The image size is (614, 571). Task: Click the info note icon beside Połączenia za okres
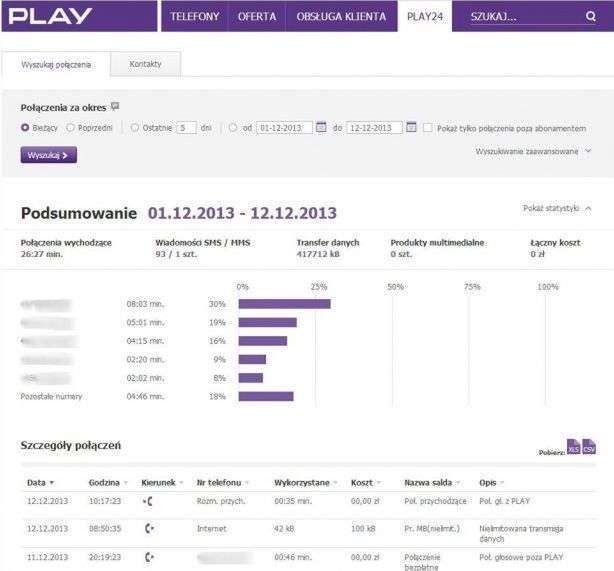click(x=115, y=106)
